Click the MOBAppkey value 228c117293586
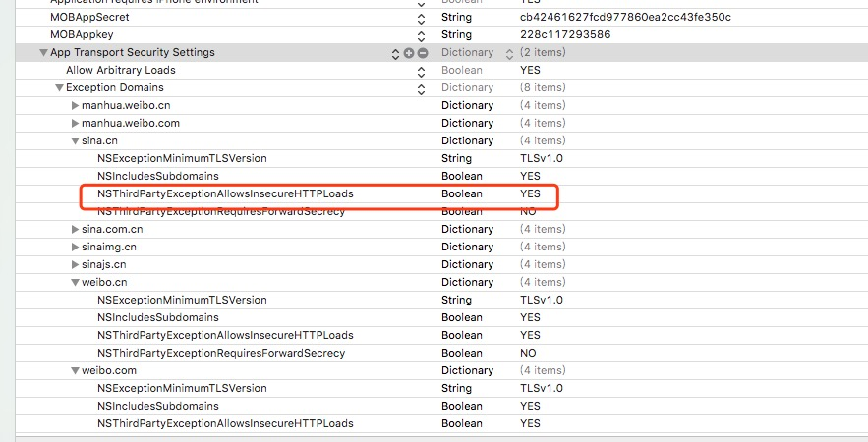 click(x=564, y=34)
